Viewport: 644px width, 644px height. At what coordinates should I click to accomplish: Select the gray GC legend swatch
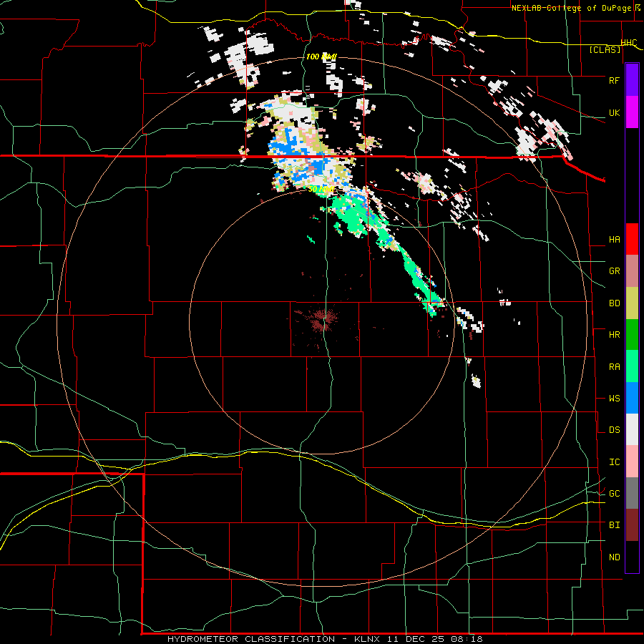point(632,493)
